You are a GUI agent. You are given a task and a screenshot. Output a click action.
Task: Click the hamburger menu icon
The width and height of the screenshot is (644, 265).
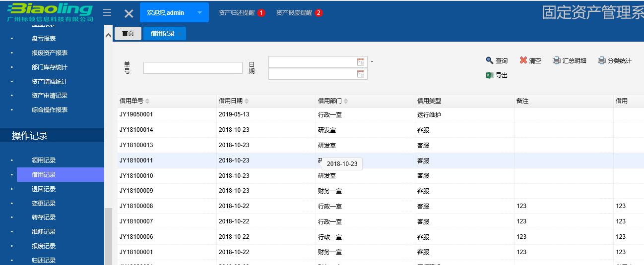(107, 13)
